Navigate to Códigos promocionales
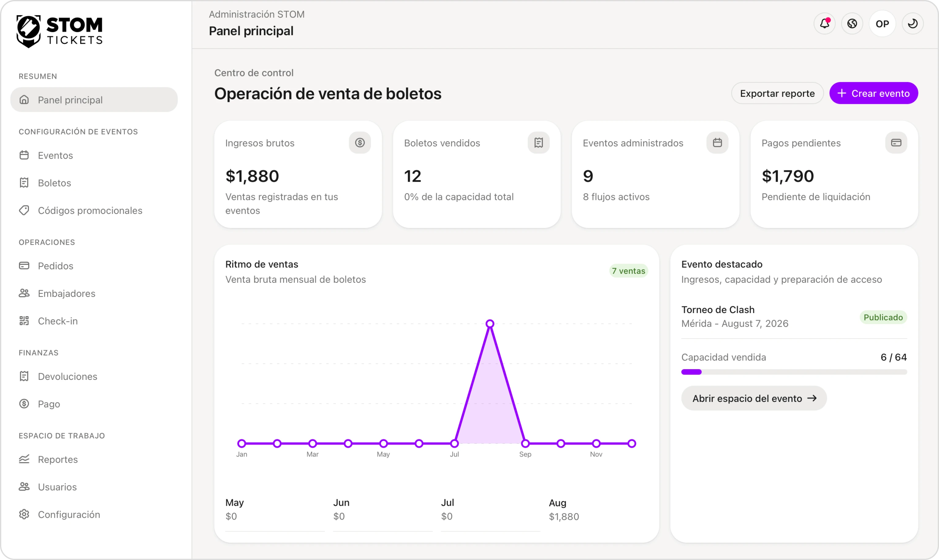This screenshot has width=939, height=560. coord(94,210)
